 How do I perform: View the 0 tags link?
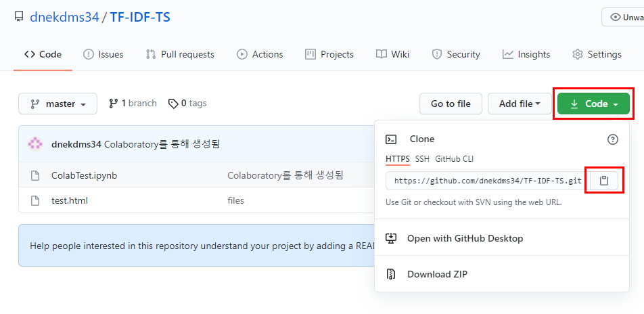187,103
